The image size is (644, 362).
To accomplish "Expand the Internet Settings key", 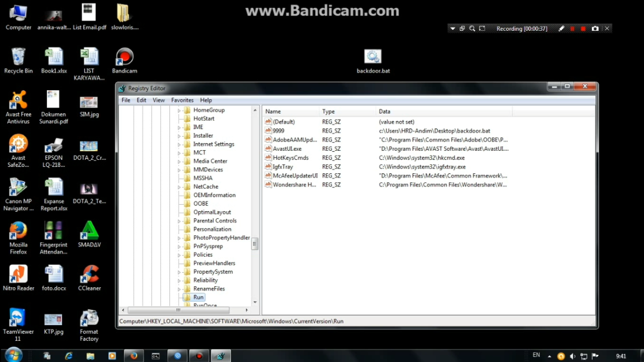I will pos(179,145).
